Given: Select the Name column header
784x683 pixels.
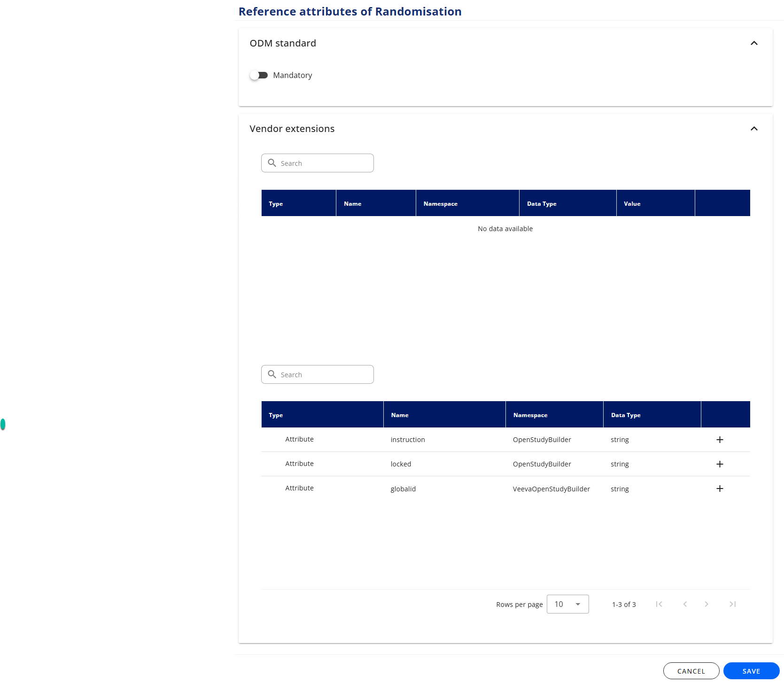Looking at the screenshot, I should [x=352, y=203].
